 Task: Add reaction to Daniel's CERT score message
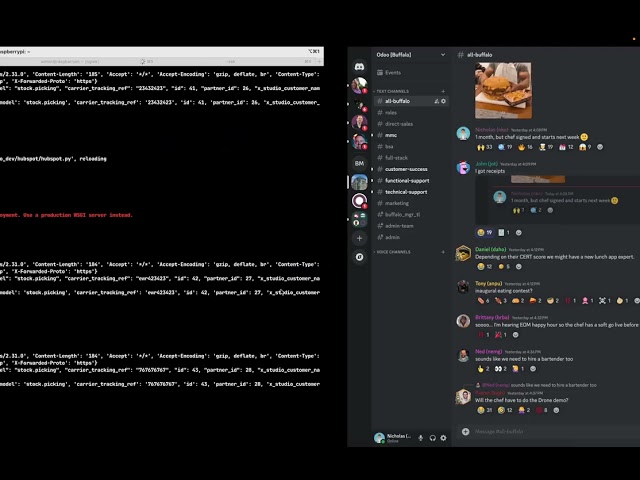[x=518, y=267]
